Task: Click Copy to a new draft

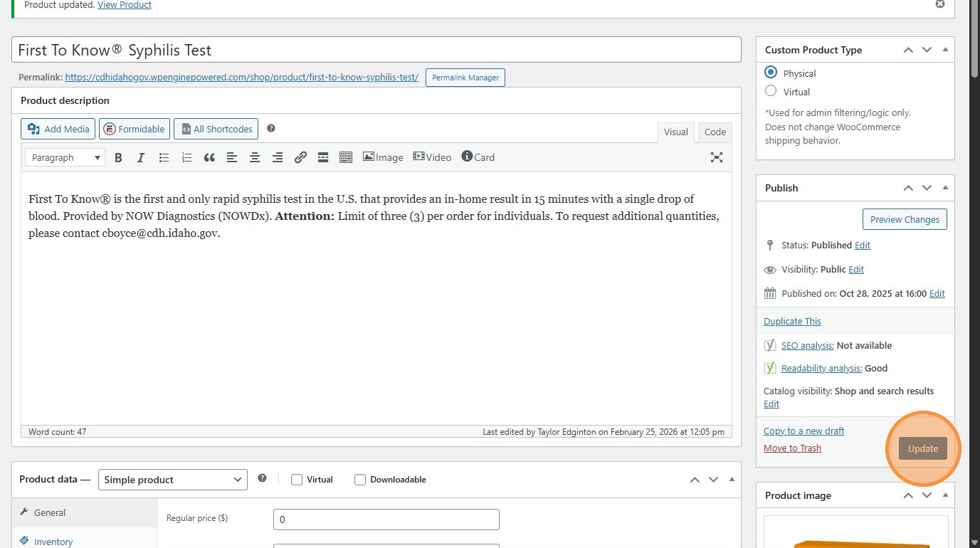Action: point(804,431)
